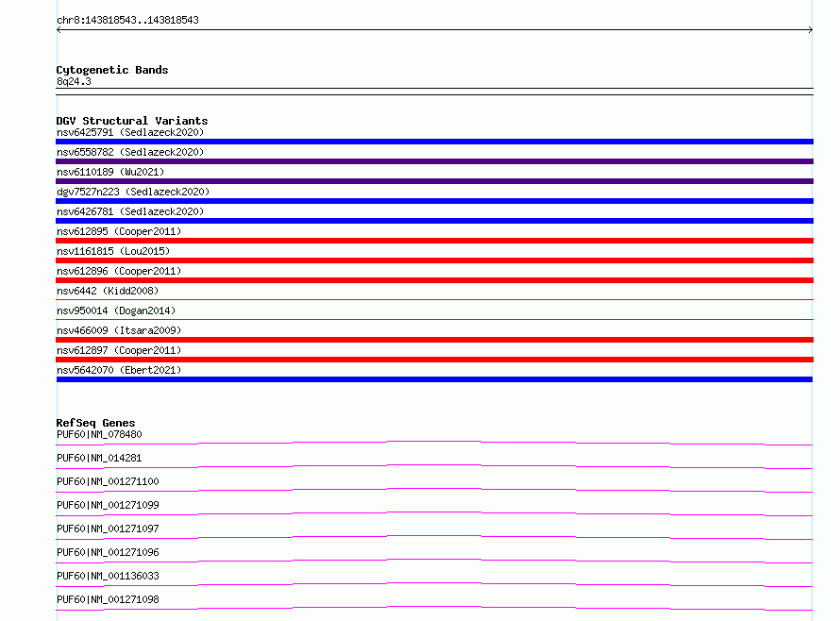This screenshot has width=840, height=621.
Task: Open variant dgv7527n223 (Sedlazeck2020) label
Action: click(133, 192)
